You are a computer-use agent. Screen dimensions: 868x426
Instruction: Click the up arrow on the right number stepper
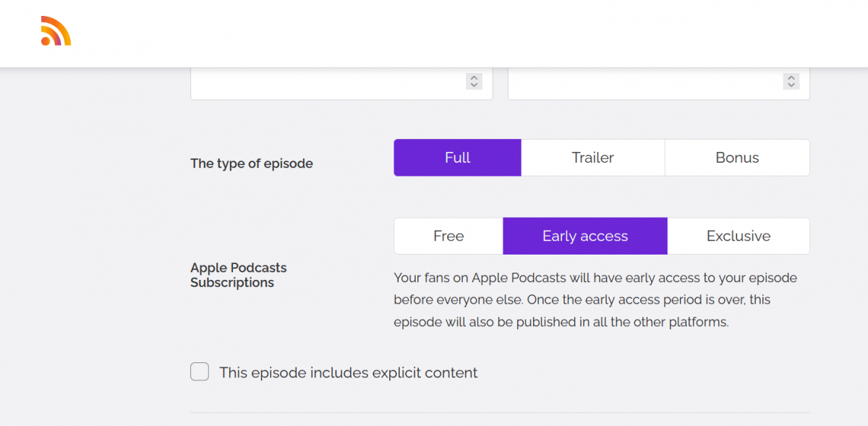coord(791,77)
